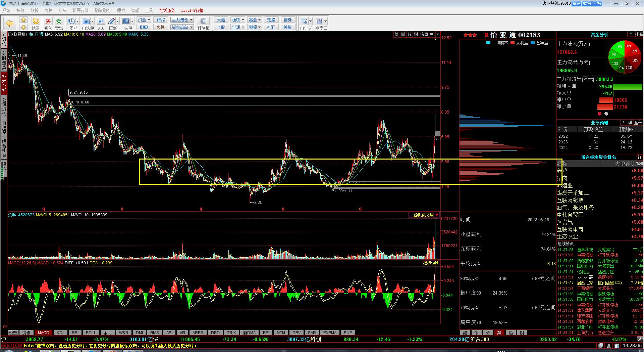The height and width of the screenshot is (352, 644).
Task: Open the 主力增仓 dropdown list
Action: coord(192,20)
